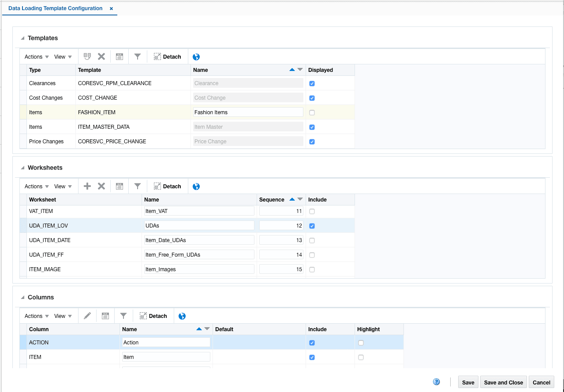
Task: Enable Displayed for the Fashion Items template
Action: coord(312,112)
